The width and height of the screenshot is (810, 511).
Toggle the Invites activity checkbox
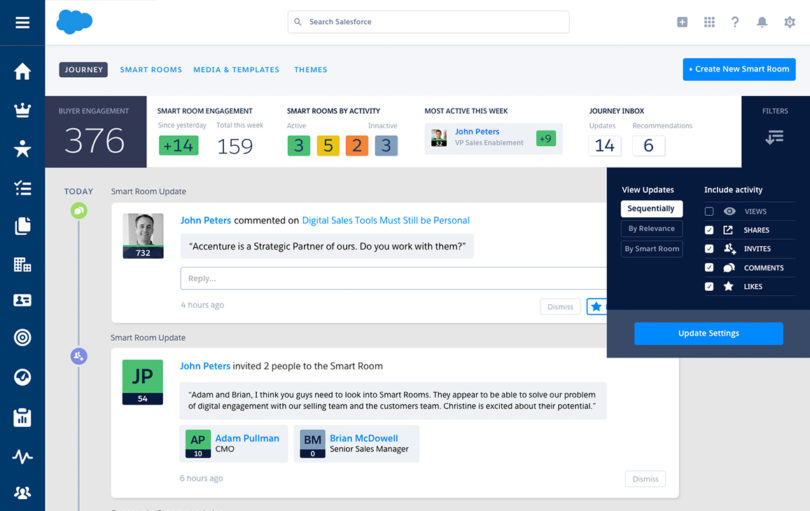(709, 249)
